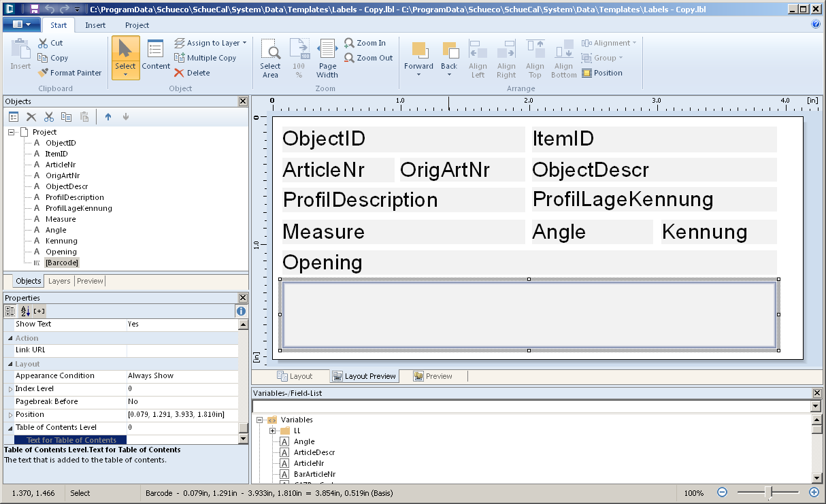Select the Cut icon in the ribbon
Image resolution: width=826 pixels, height=504 pixels.
(50, 43)
